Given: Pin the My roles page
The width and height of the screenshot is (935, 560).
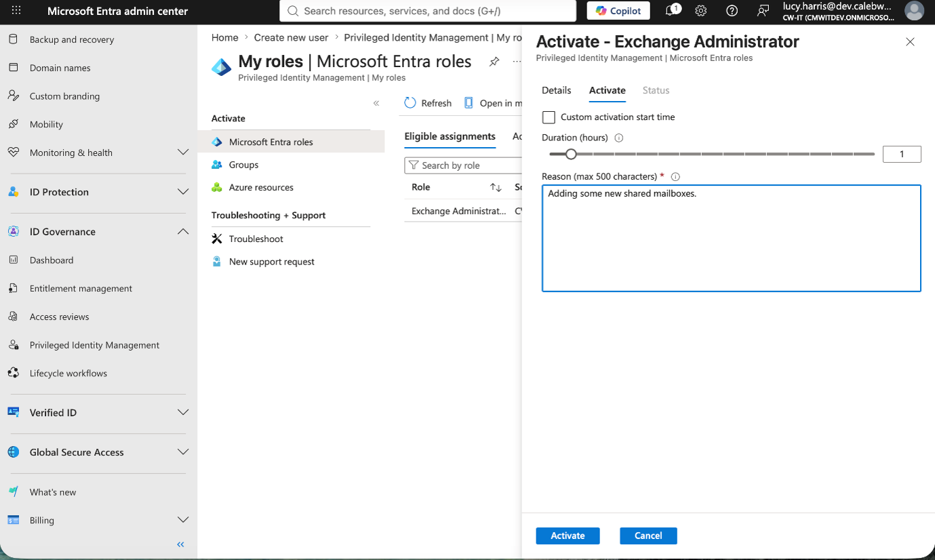Looking at the screenshot, I should pos(494,62).
